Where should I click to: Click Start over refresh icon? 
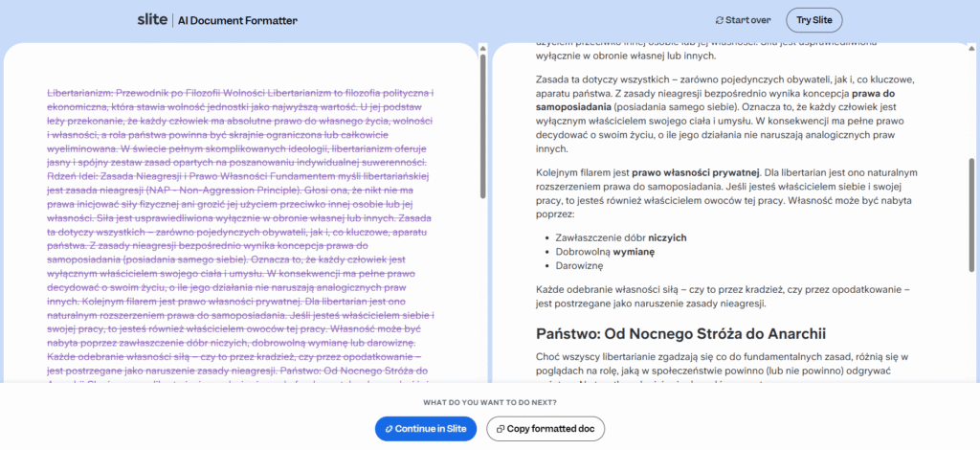point(720,20)
